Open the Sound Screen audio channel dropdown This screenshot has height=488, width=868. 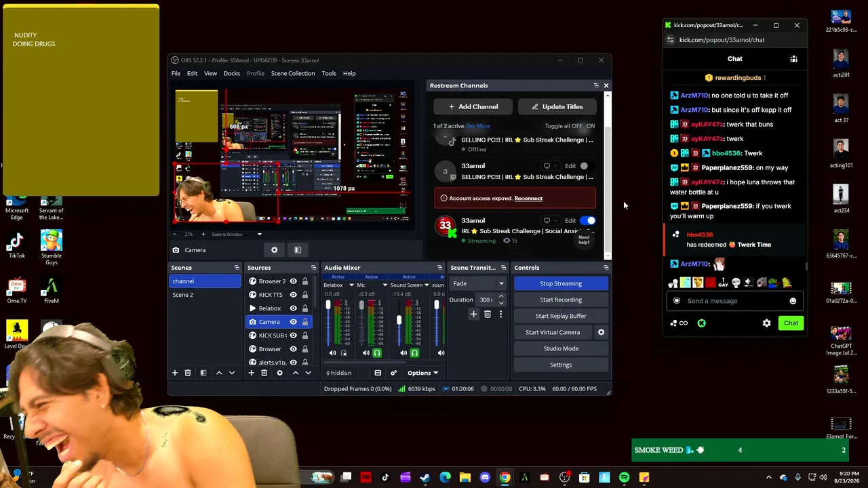tap(425, 285)
